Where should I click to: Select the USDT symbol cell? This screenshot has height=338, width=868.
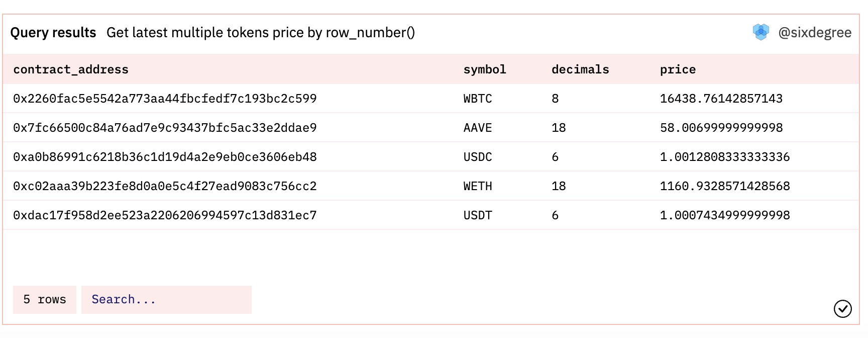[x=477, y=215]
